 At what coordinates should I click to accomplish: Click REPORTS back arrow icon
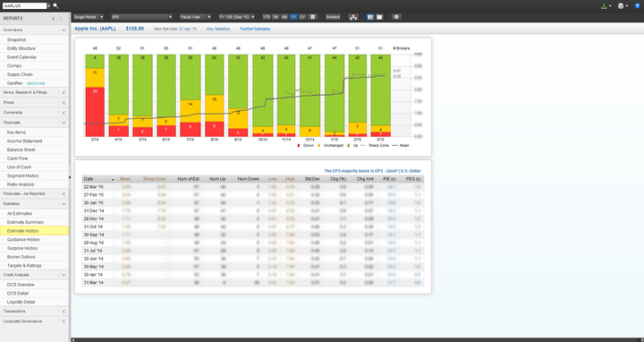(x=53, y=19)
